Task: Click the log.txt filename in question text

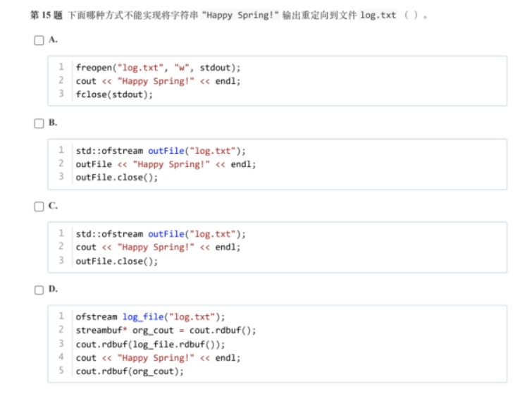Action: [x=378, y=15]
